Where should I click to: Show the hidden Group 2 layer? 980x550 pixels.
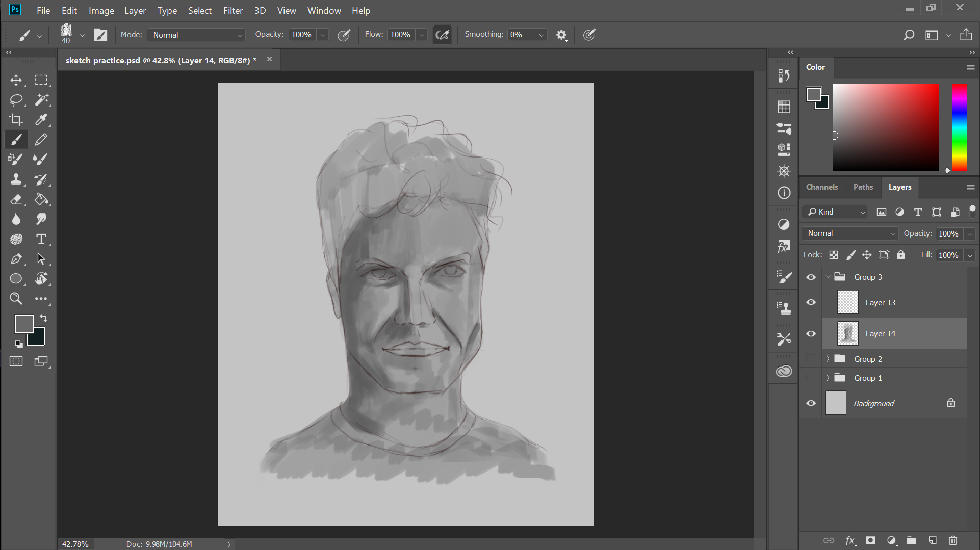pyautogui.click(x=811, y=359)
